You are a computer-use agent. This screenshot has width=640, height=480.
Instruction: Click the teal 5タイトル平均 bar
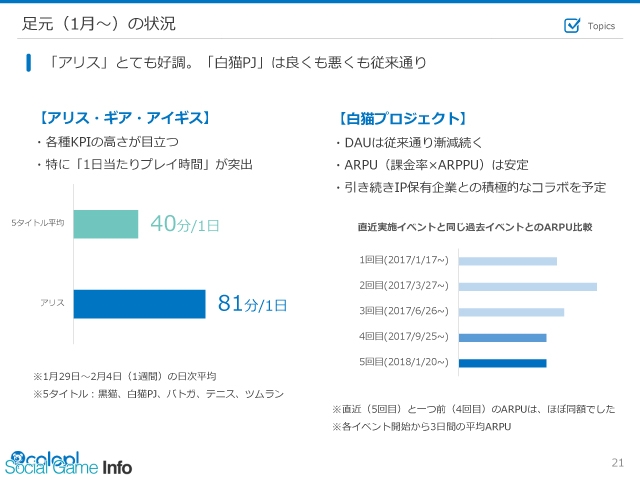pos(106,224)
